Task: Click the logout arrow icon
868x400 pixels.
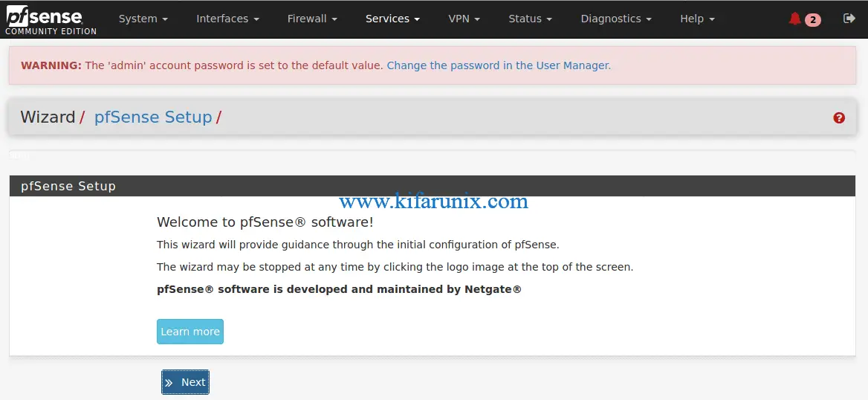Action: click(x=849, y=19)
